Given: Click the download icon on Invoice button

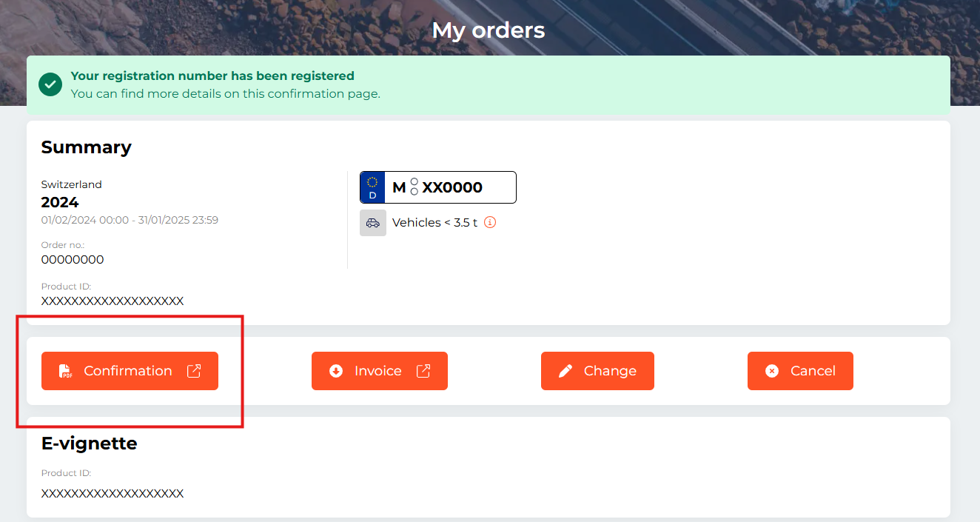Looking at the screenshot, I should (x=336, y=371).
